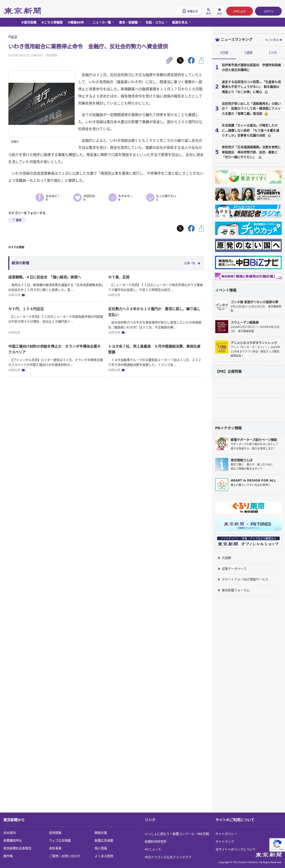The width and height of the screenshot is (285, 868).
Task: Click the upper share/export icon
Action: 201,60
